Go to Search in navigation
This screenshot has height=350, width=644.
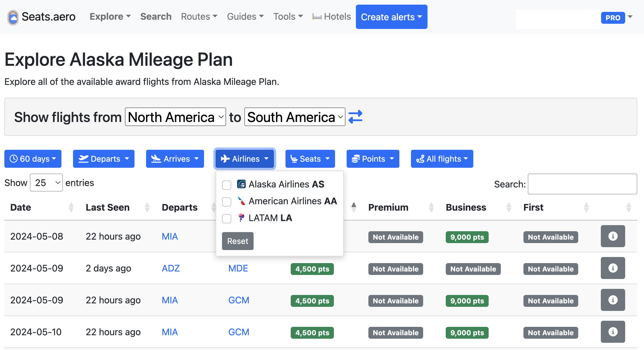[156, 17]
